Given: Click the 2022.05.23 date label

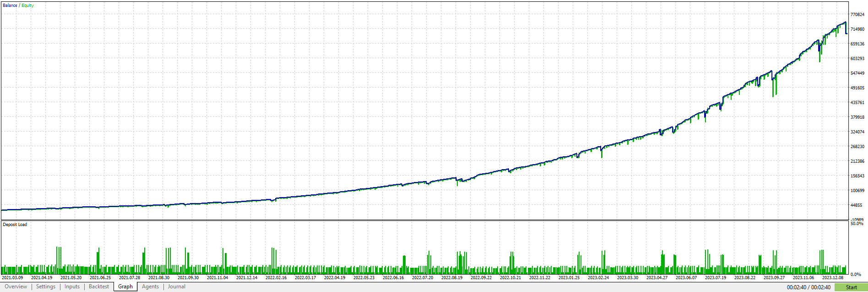Looking at the screenshot, I should 364,277.
